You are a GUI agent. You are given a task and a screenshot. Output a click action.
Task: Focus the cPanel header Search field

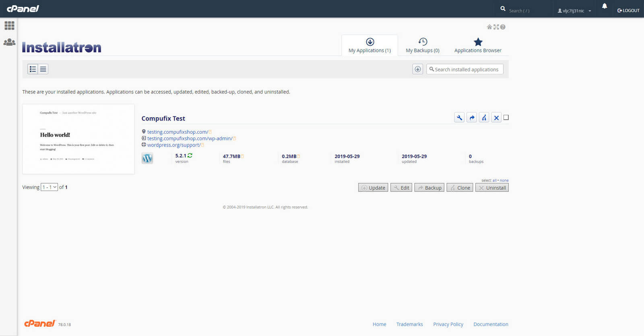[527, 11]
